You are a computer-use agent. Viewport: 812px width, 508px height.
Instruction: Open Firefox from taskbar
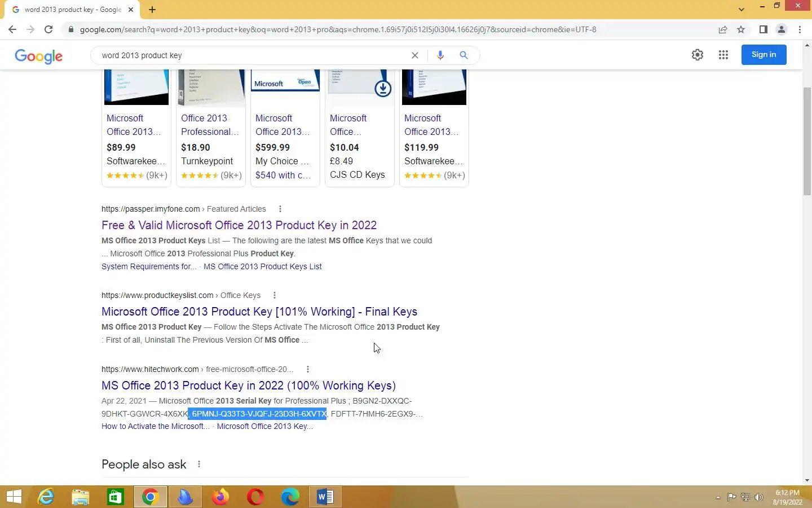pos(220,497)
